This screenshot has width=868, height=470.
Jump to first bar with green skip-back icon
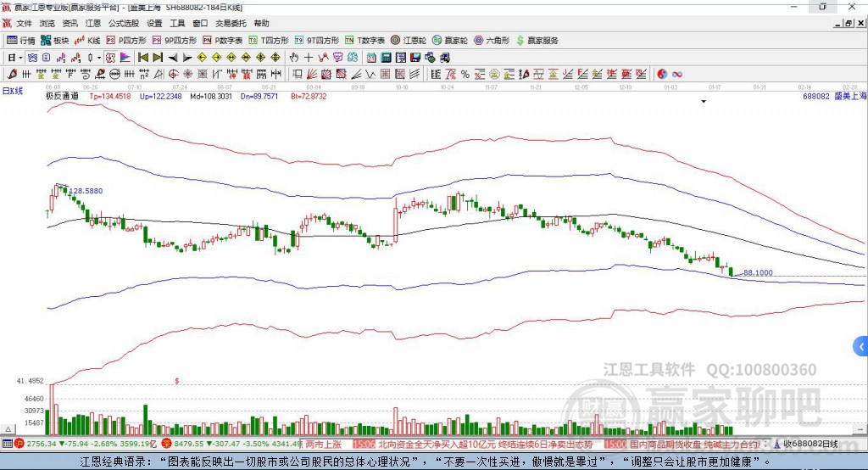coord(142,58)
